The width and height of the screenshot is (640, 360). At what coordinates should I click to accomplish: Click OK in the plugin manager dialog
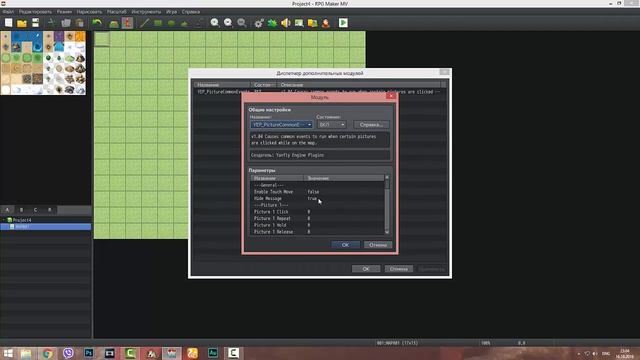pos(366,269)
